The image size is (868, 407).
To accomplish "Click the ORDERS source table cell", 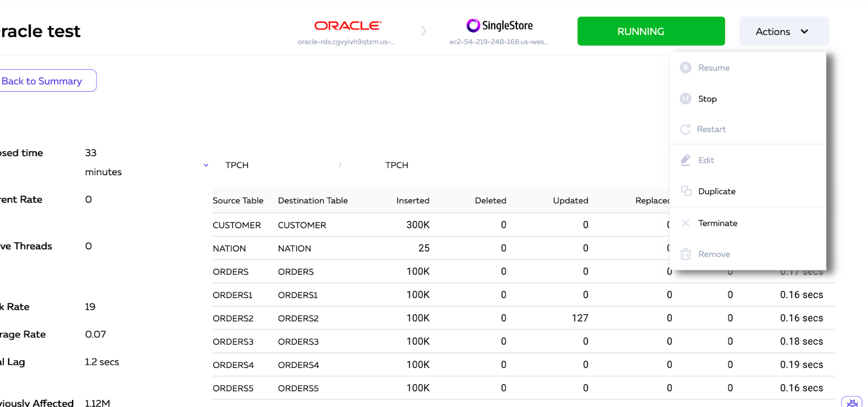I will (231, 272).
